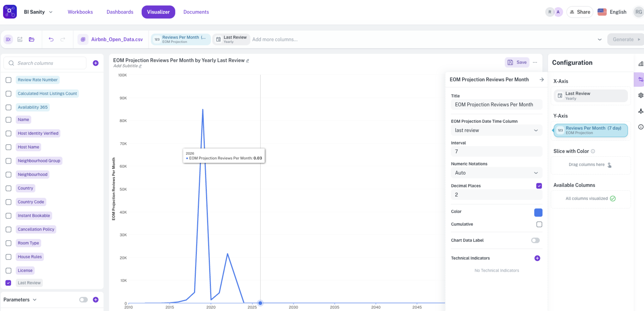Add a technical indicator with plus icon

[537, 258]
